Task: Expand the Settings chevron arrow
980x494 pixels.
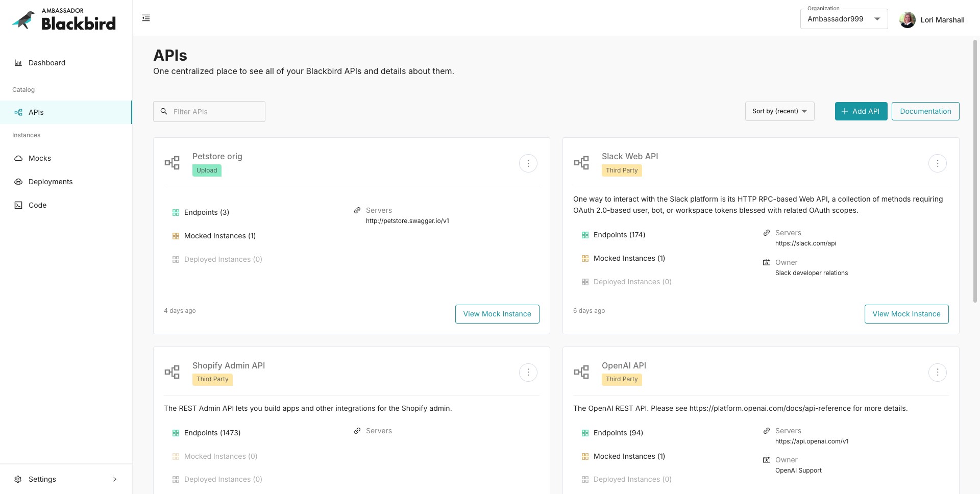Action: pyautogui.click(x=115, y=479)
